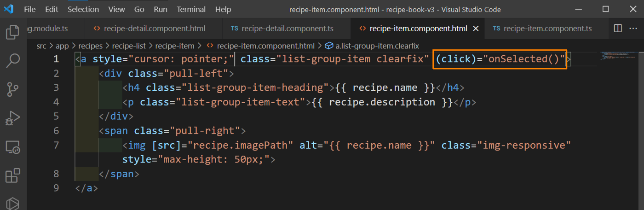Click 'src' in the breadcrumb path

pos(42,46)
